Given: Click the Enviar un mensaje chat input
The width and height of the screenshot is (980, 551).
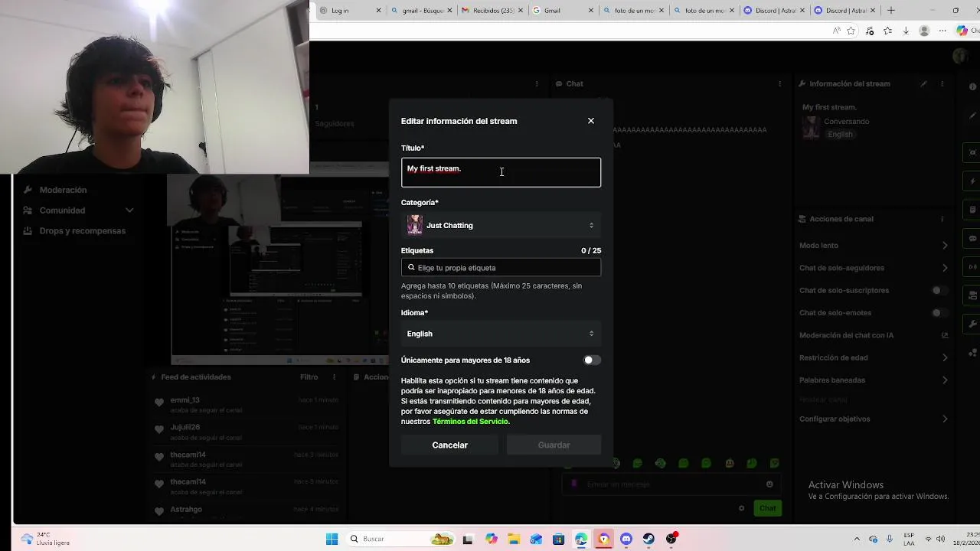Looking at the screenshot, I should (x=672, y=484).
